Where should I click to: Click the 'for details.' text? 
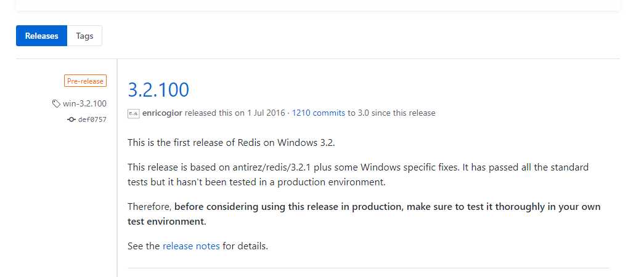(x=245, y=246)
